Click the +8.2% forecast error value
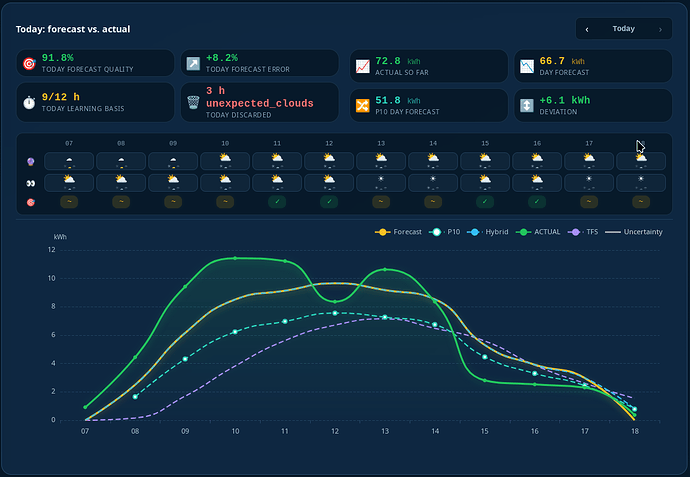This screenshot has width=690, height=477. pyautogui.click(x=222, y=58)
